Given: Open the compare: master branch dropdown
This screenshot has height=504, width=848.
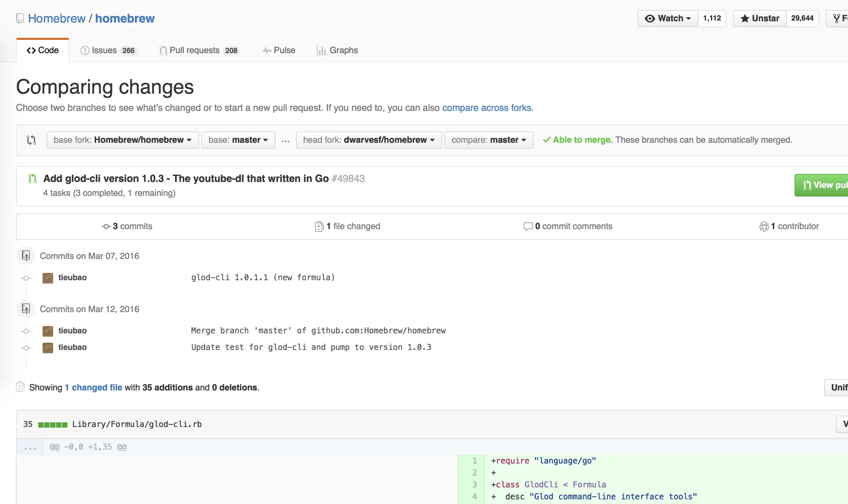Looking at the screenshot, I should click(489, 140).
